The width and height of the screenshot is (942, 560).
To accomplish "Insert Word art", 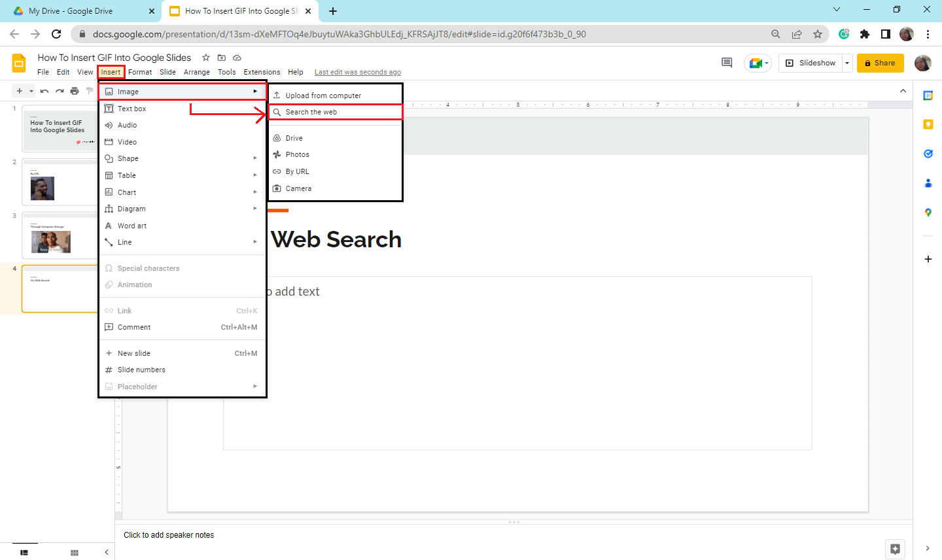I will pyautogui.click(x=183, y=226).
